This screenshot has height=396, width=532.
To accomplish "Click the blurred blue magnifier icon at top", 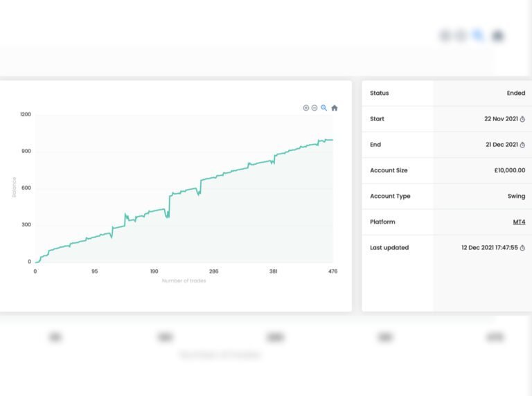I will click(478, 35).
